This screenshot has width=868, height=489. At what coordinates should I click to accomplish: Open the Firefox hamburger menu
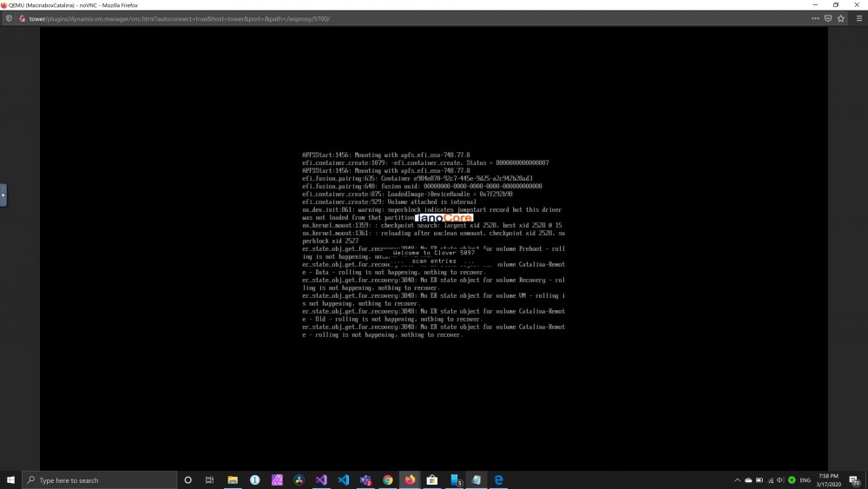tap(859, 18)
